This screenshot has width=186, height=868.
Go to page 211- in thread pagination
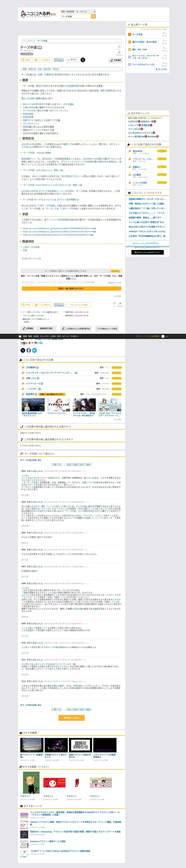click(69, 465)
